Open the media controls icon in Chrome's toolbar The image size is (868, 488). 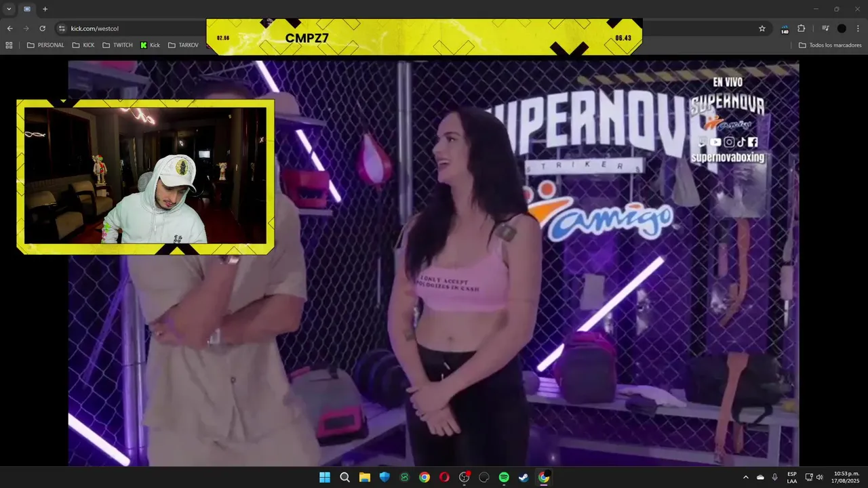click(x=825, y=28)
